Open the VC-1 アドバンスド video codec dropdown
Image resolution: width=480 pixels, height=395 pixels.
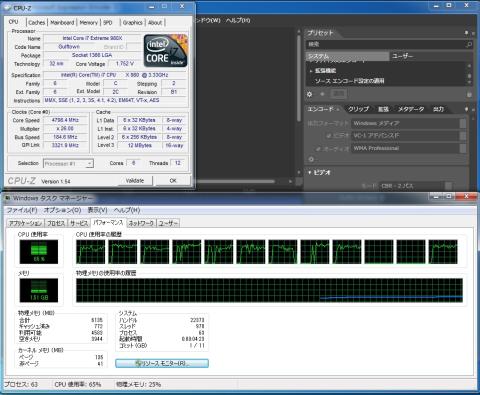coord(409,136)
